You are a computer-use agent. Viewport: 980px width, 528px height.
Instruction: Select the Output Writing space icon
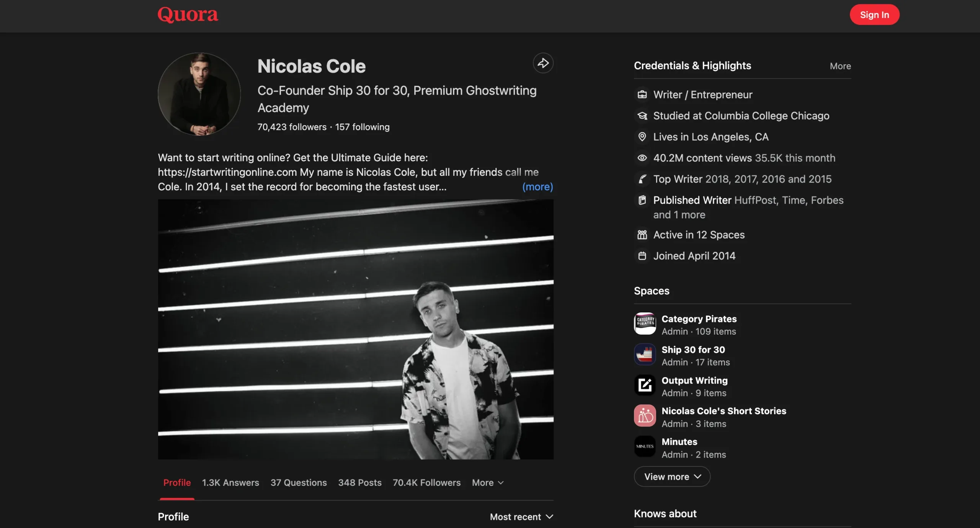(x=645, y=385)
